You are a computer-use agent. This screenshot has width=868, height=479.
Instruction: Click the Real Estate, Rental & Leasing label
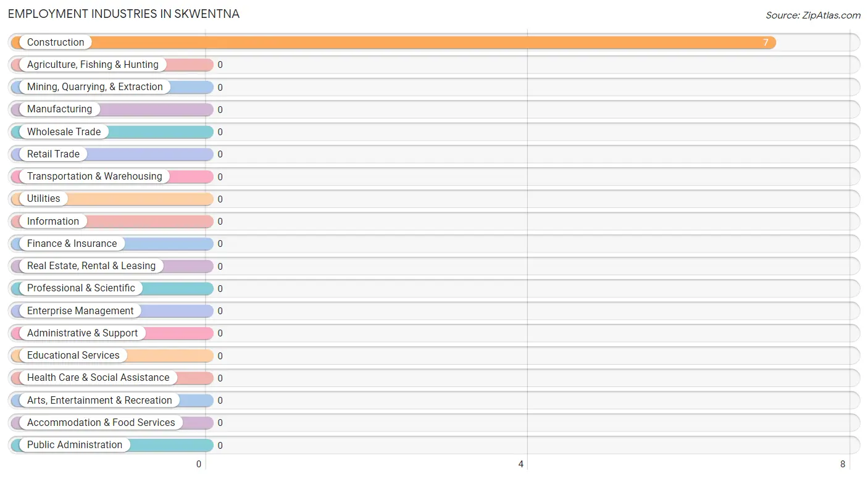(91, 266)
